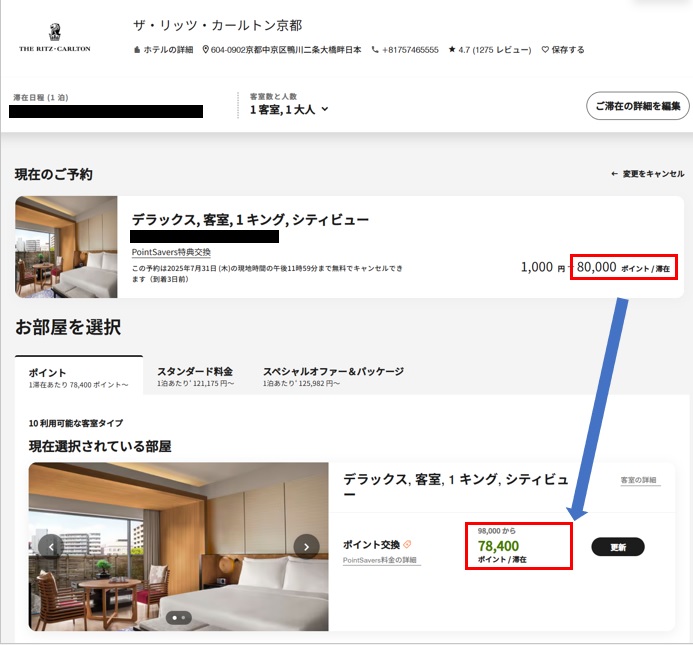Open ホテルの詳細 hotel details link
Viewport: 693px width, 645px height.
[x=164, y=50]
